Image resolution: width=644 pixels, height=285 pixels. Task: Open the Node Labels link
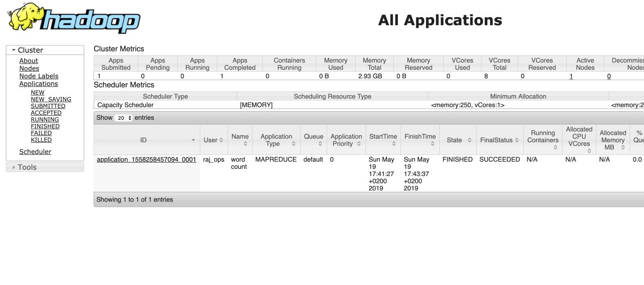pos(39,76)
